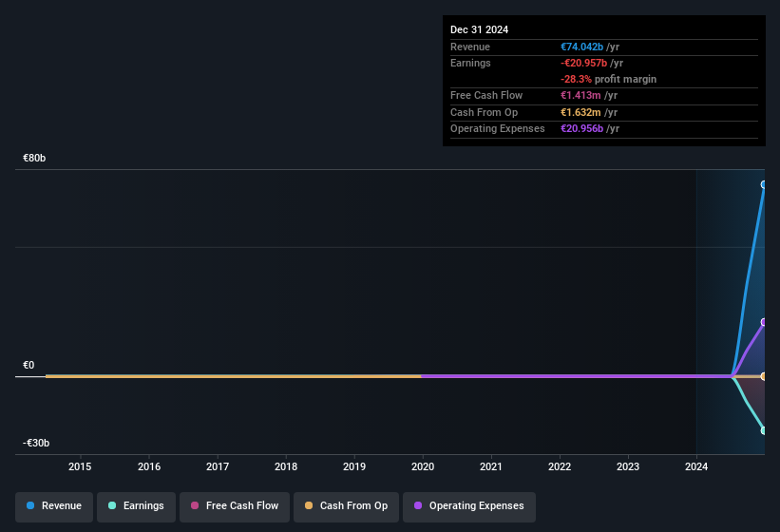Toggle the Earnings series legend button

click(136, 505)
